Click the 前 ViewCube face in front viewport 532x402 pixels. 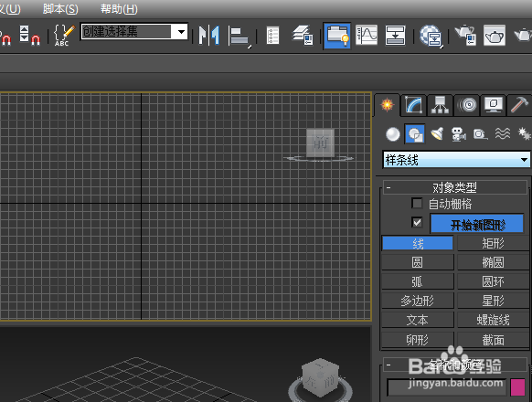click(320, 143)
